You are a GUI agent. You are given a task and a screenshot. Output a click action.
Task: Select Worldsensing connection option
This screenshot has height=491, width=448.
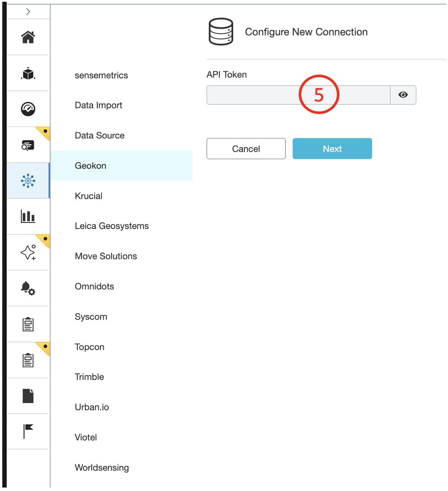[x=102, y=468]
